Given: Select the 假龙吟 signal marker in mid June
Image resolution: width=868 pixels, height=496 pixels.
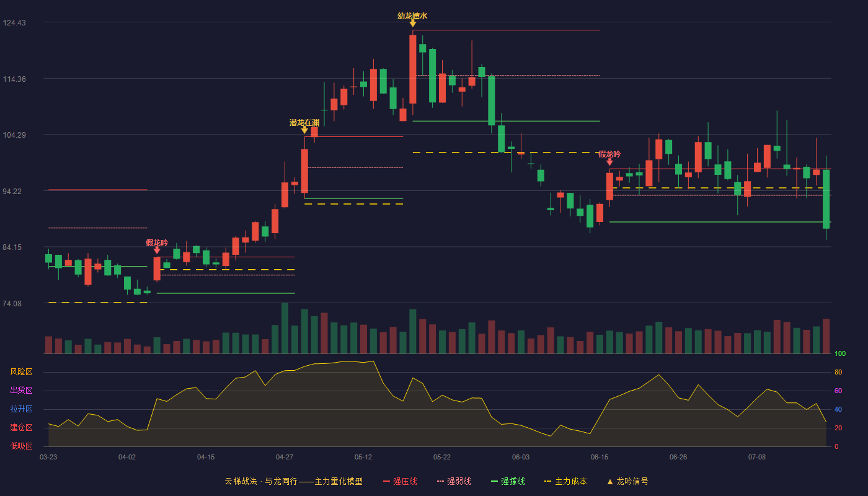Looking at the screenshot, I should [609, 162].
